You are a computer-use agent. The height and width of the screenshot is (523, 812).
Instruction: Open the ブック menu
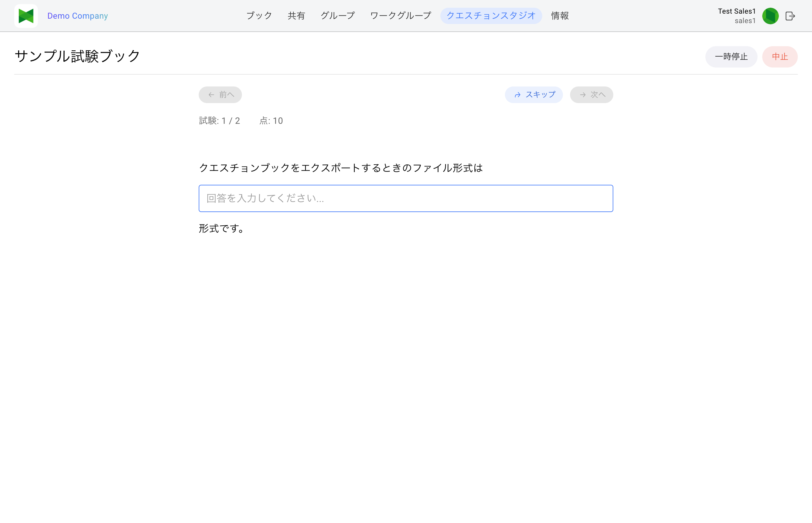pyautogui.click(x=259, y=16)
